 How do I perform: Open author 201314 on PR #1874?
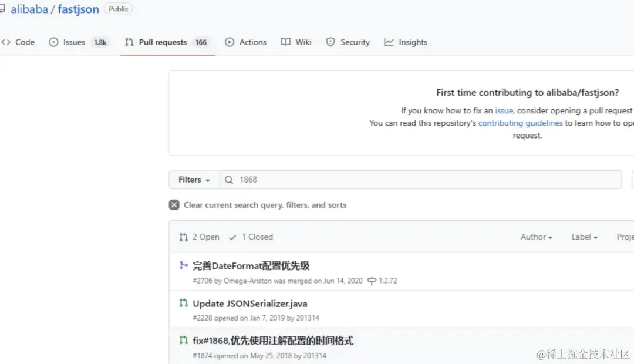315,356
